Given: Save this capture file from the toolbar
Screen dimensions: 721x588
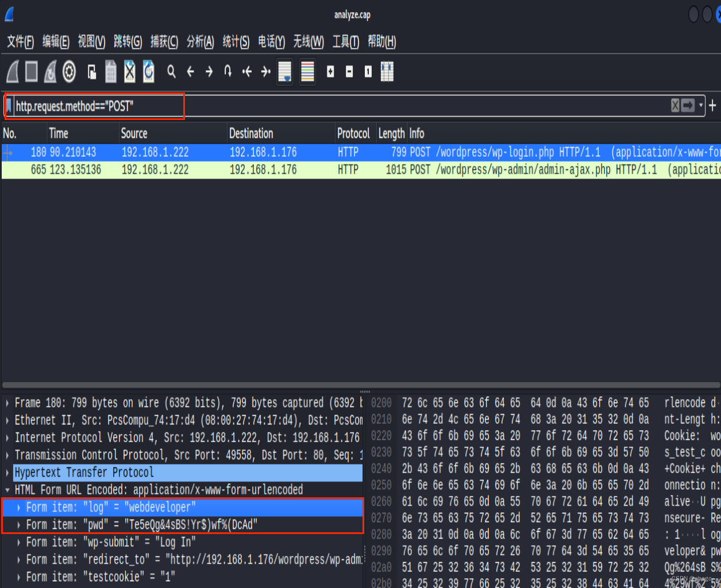Looking at the screenshot, I should tap(111, 72).
